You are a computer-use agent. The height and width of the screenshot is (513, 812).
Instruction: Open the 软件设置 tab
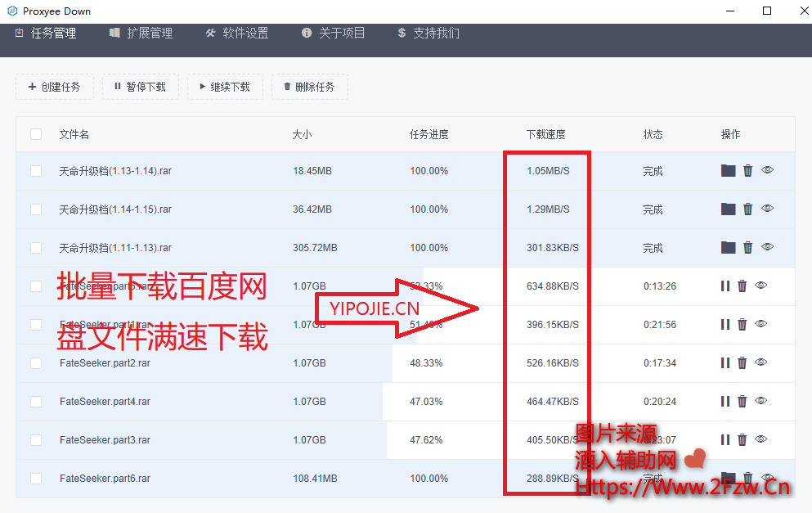(236, 33)
